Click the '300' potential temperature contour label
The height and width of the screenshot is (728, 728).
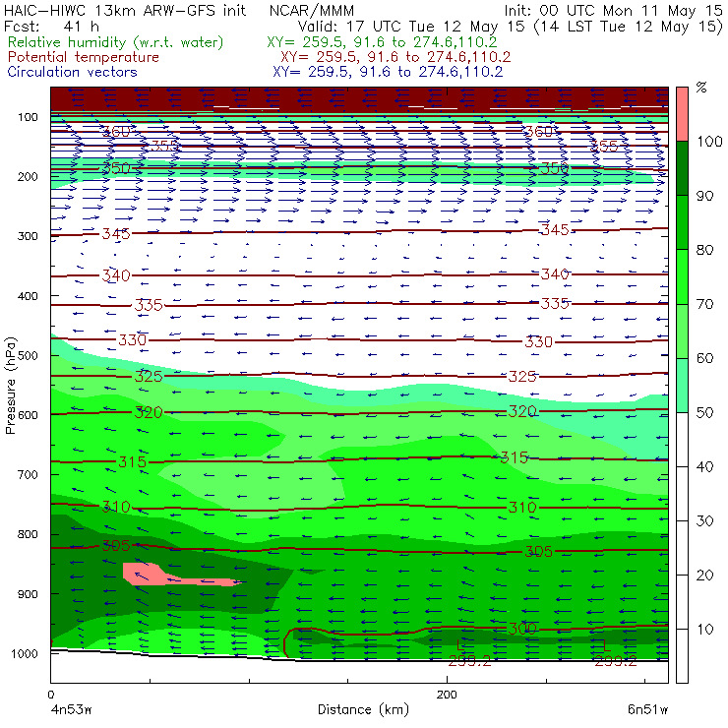pyautogui.click(x=522, y=629)
